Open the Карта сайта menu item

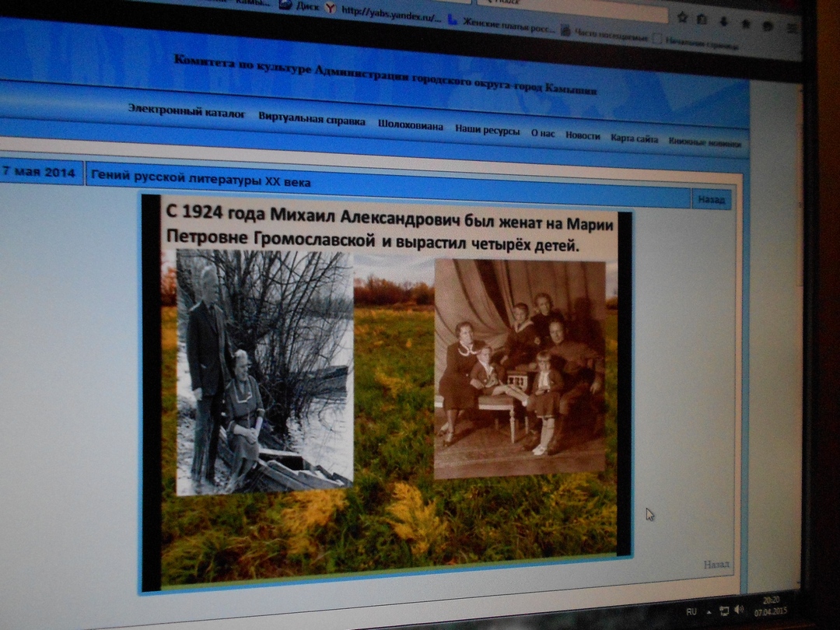click(x=635, y=138)
